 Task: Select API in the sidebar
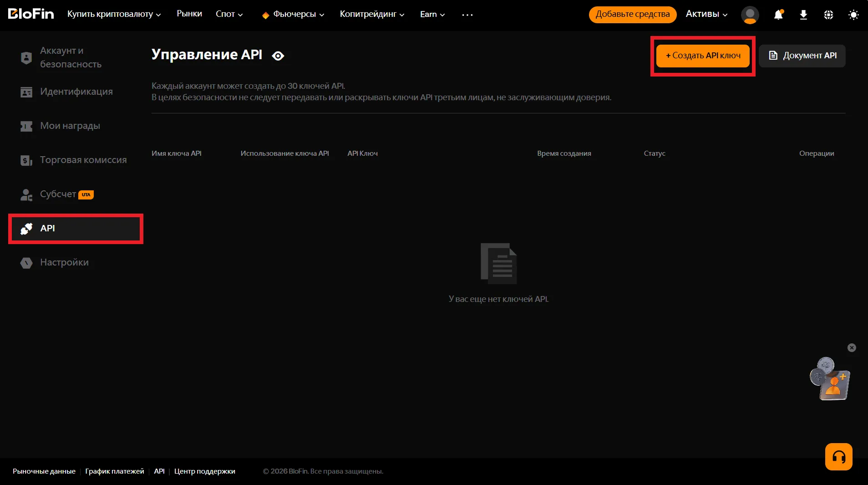76,229
